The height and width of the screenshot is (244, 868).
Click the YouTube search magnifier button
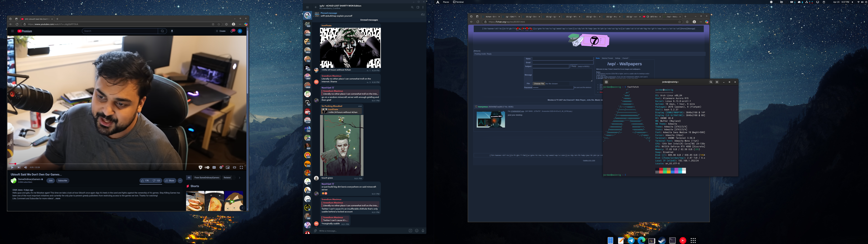tap(162, 31)
